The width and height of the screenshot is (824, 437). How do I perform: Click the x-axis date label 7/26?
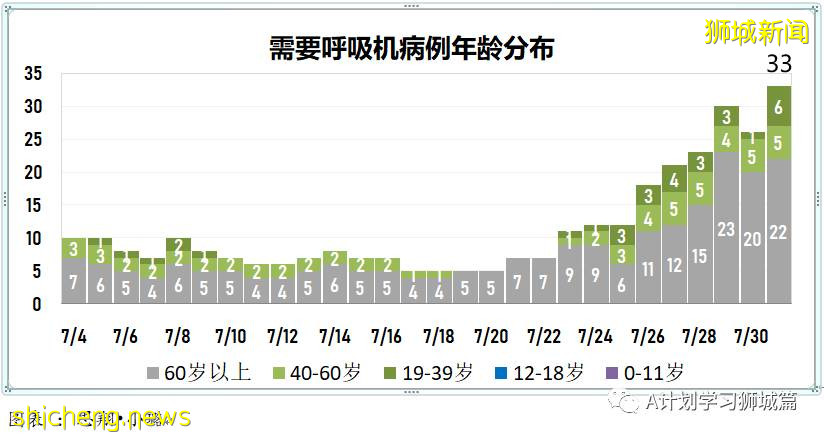point(648,336)
